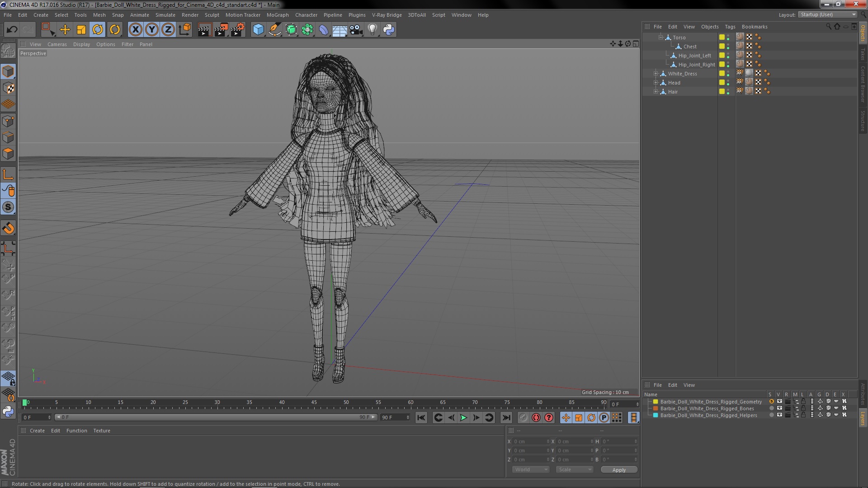Switch to the Takes side tab

(x=863, y=54)
